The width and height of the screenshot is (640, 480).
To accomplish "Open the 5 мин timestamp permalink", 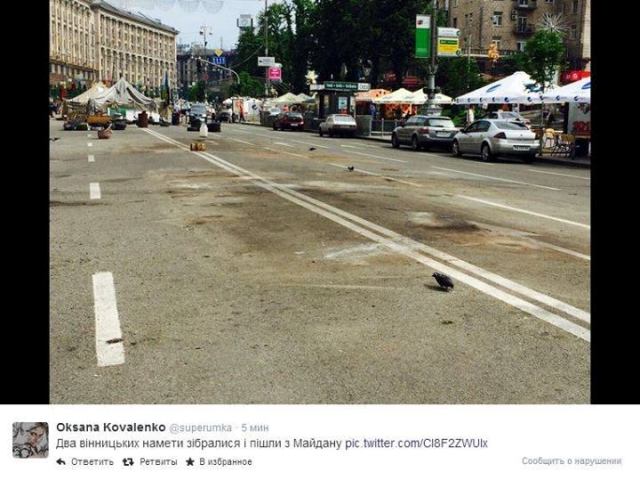I will [255, 428].
